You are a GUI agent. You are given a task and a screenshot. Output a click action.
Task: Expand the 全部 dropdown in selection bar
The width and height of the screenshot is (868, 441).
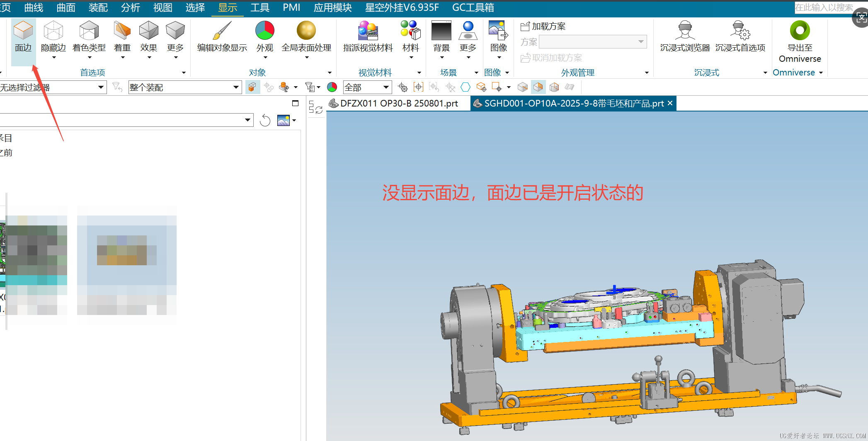(386, 87)
